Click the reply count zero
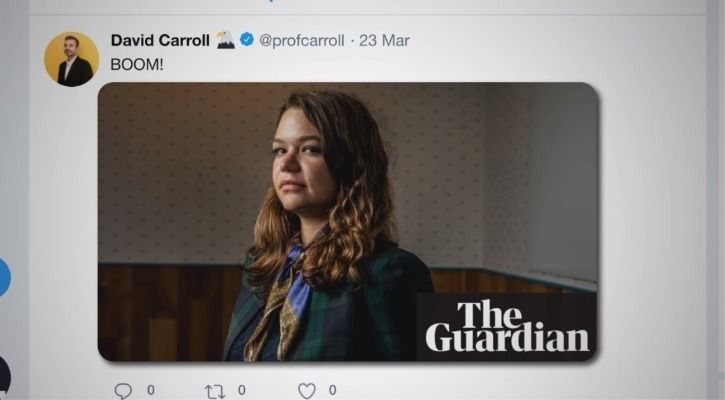Image resolution: width=725 pixels, height=400 pixels. click(151, 390)
